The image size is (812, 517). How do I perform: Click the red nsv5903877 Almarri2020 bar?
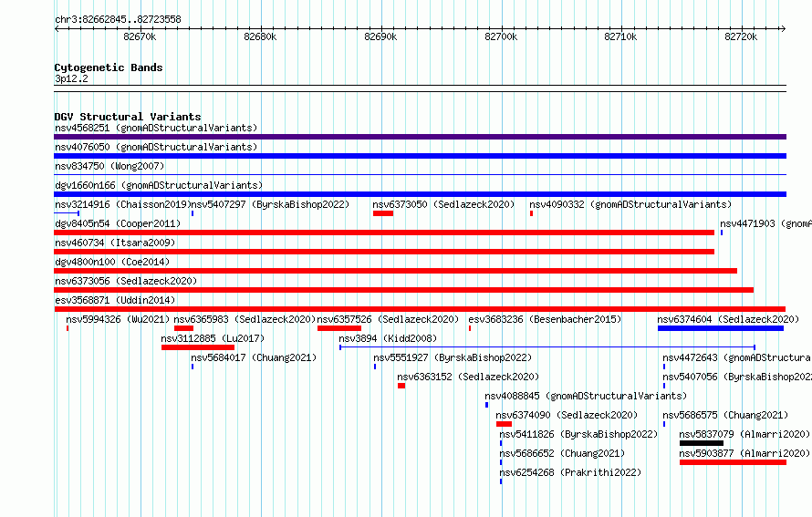click(733, 462)
